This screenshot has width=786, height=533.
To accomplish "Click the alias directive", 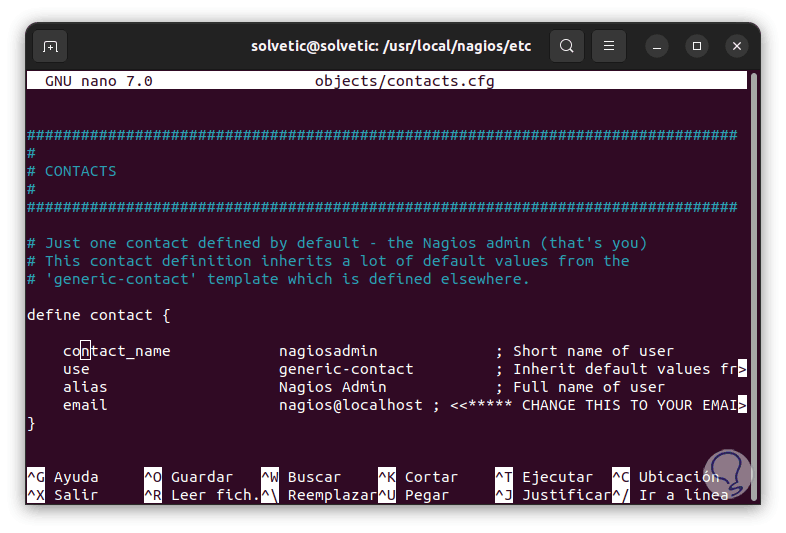I will coord(85,387).
